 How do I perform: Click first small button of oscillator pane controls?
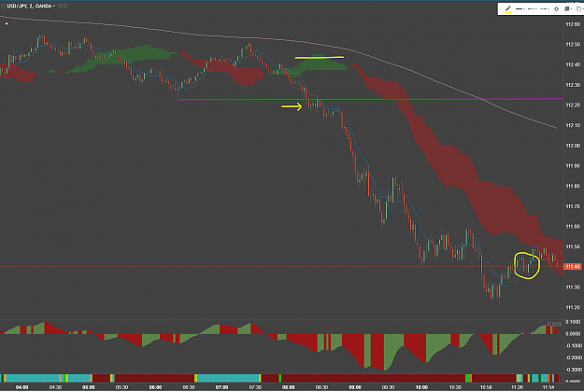coord(549,324)
